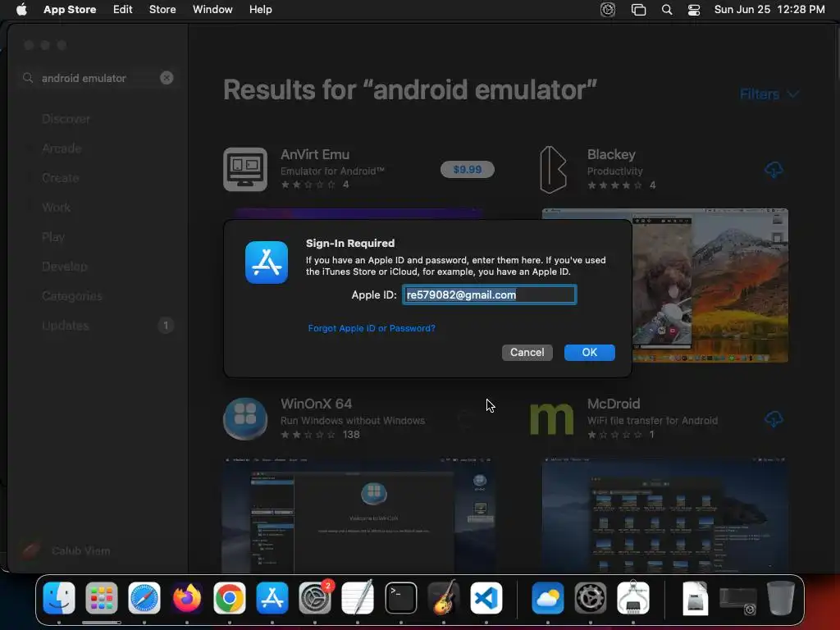The image size is (840, 630).
Task: Click the screen mirroring menu bar icon
Action: (x=638, y=10)
